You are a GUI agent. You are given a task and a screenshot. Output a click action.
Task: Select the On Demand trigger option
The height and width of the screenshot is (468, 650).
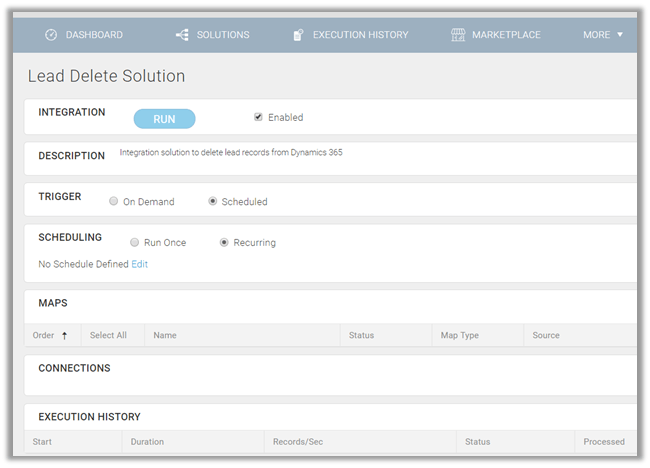[x=113, y=202]
